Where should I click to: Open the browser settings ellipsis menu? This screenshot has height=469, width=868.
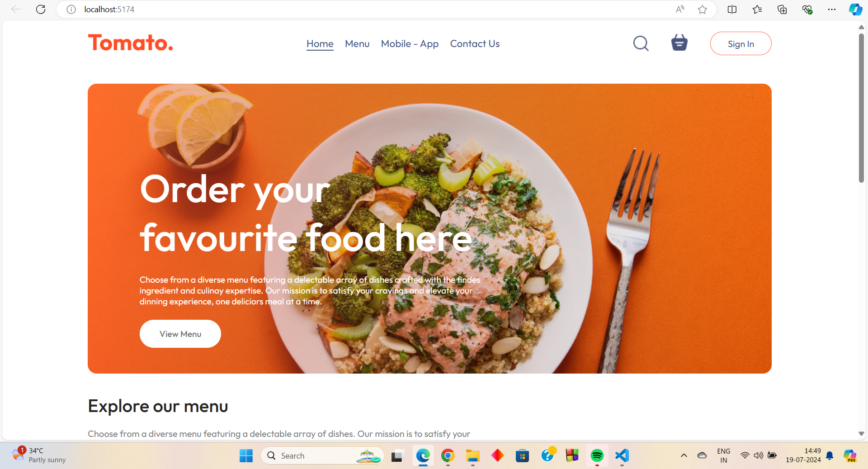832,9
